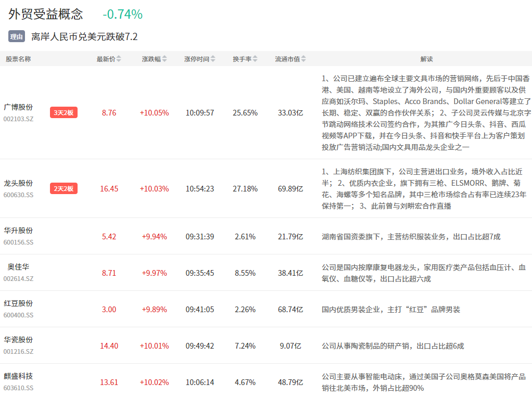Click the 2天2板 badge for 龙头股份

[x=64, y=188]
